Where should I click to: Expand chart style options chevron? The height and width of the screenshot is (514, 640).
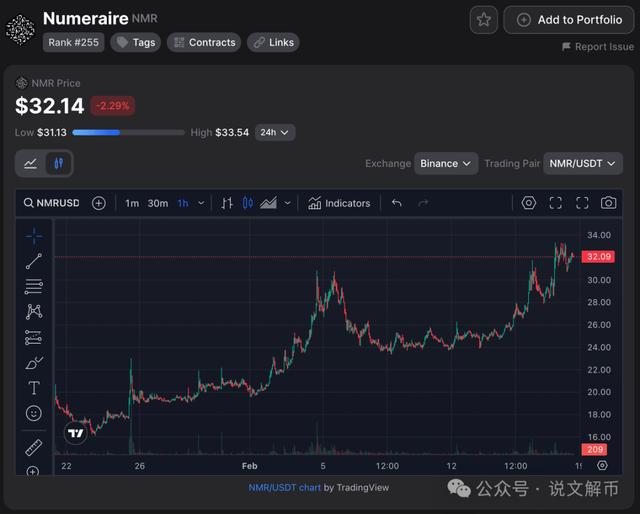287,203
